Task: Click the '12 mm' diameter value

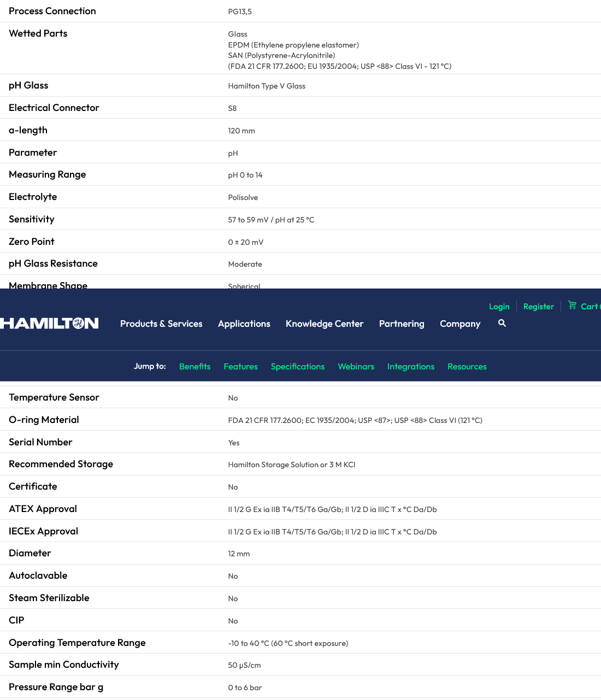Action: click(239, 554)
